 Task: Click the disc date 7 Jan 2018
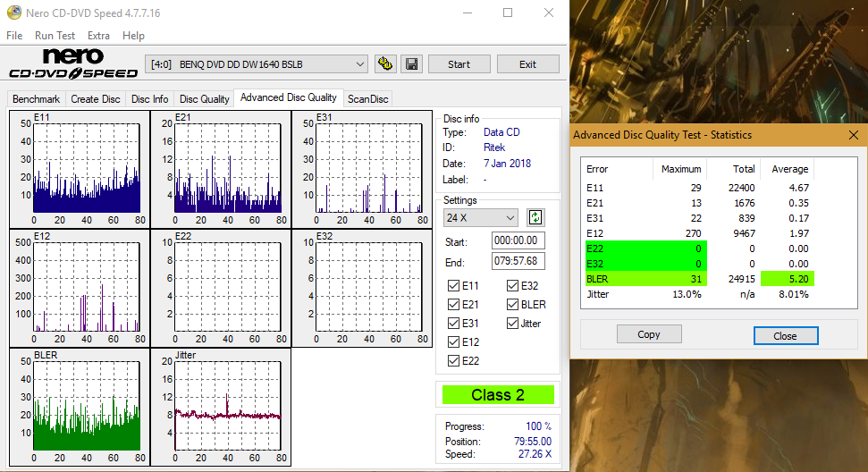(507, 164)
